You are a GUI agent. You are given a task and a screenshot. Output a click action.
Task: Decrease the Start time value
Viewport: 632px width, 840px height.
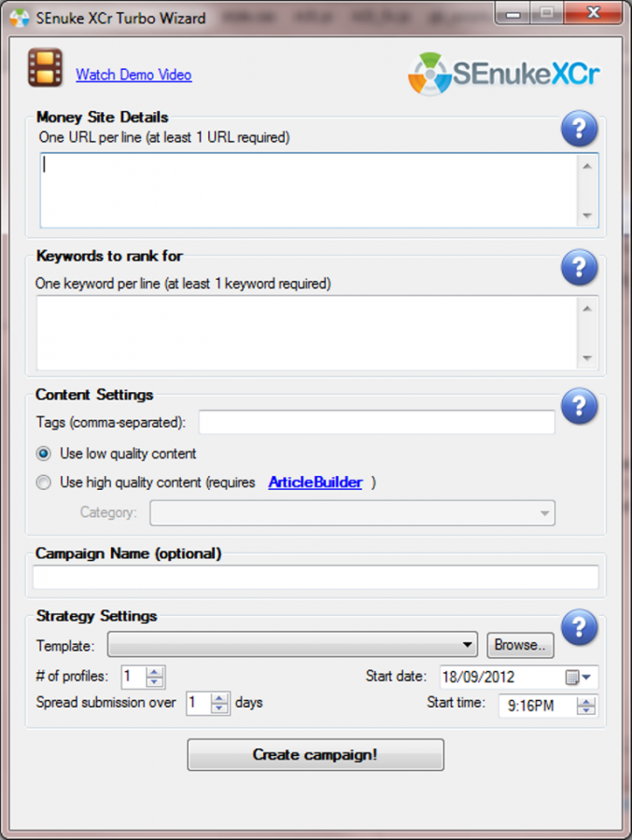click(586, 711)
